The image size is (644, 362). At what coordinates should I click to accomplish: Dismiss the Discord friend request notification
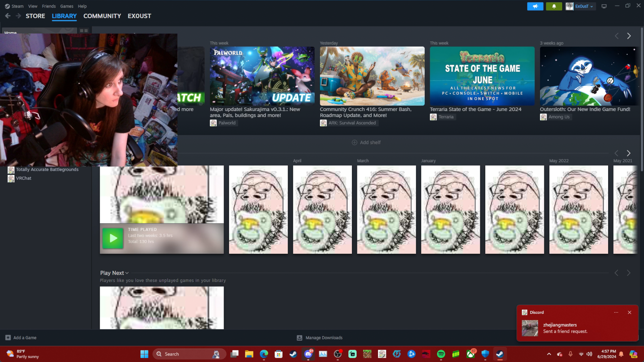pyautogui.click(x=629, y=312)
